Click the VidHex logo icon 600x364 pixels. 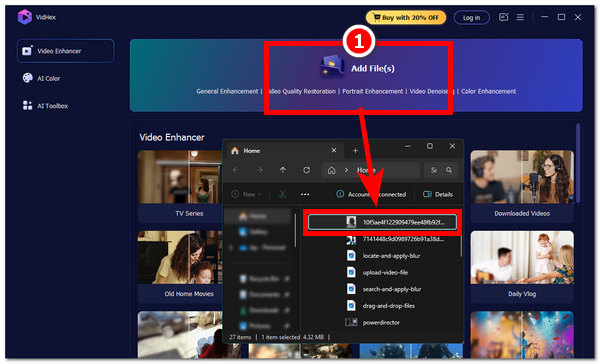pyautogui.click(x=24, y=17)
